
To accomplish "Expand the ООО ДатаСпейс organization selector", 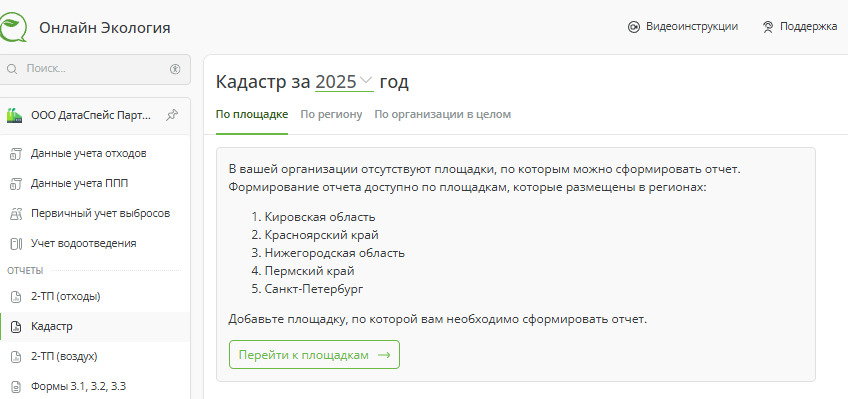I will pyautogui.click(x=91, y=115).
